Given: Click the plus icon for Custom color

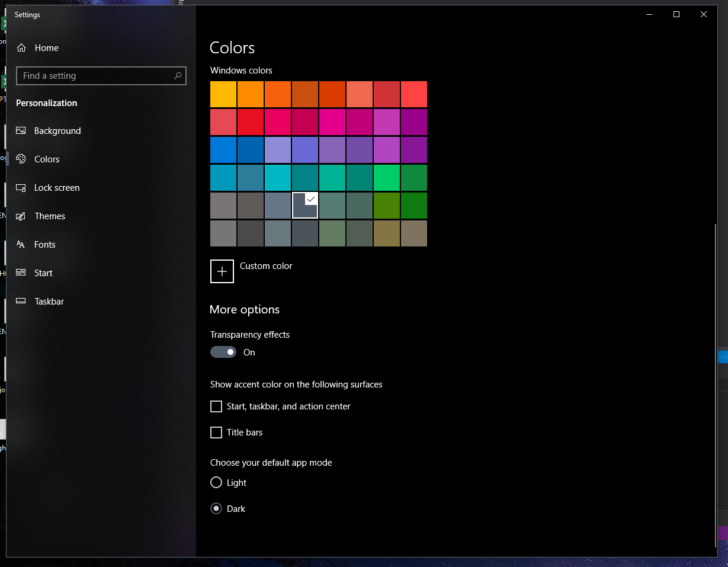Looking at the screenshot, I should (x=222, y=271).
